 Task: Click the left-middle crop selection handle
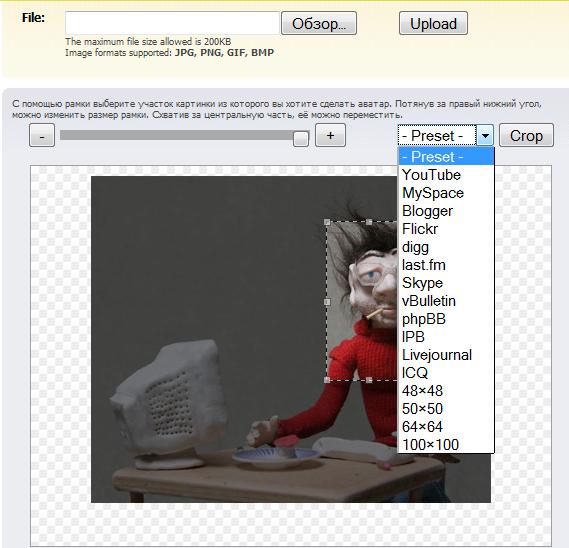point(327,302)
